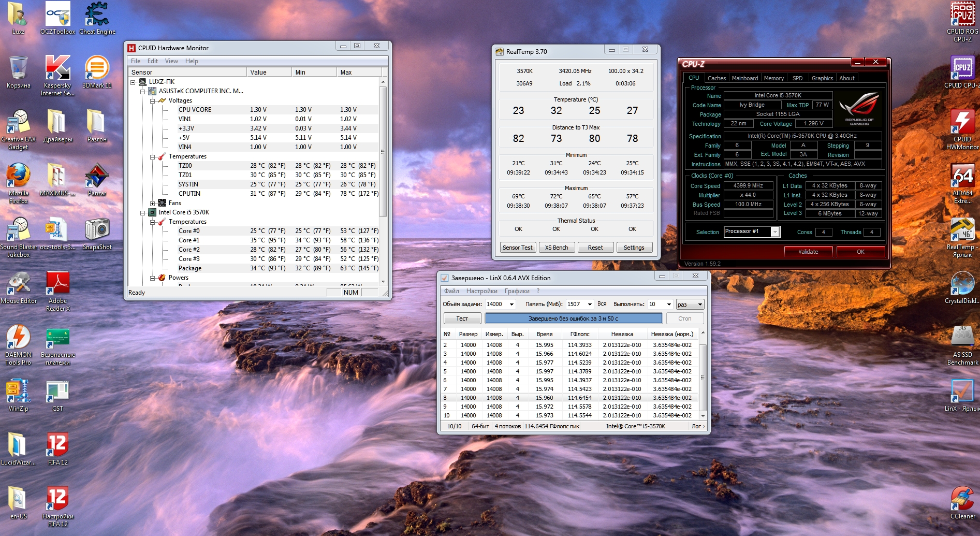Switch to the Mainboard tab in CPU-Z
The width and height of the screenshot is (980, 536).
pos(744,78)
